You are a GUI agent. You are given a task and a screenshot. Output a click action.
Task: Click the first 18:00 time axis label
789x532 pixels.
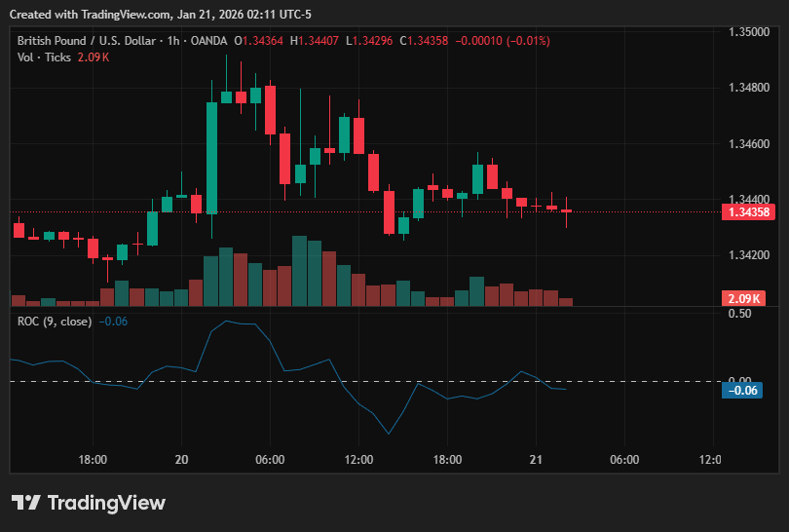93,460
